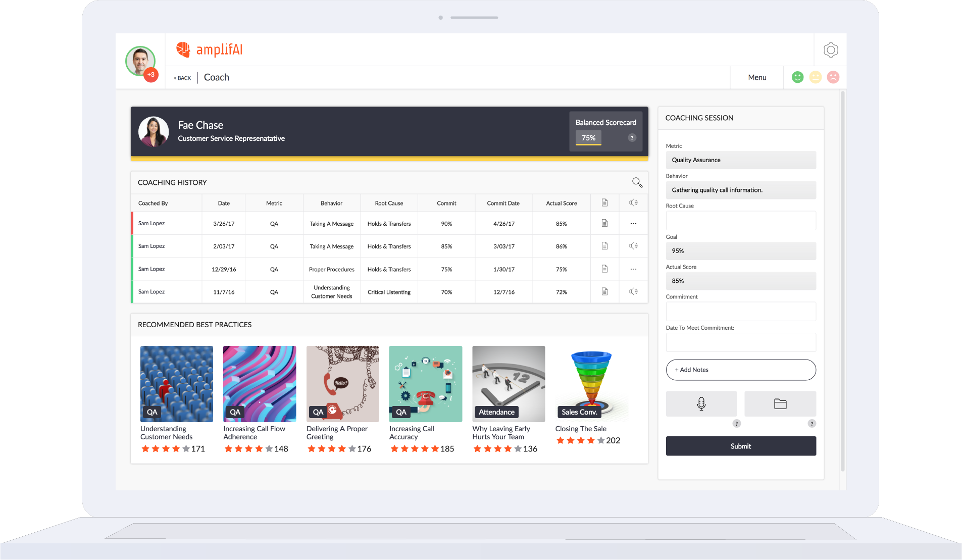Click the Delivering A Proper Greeting title

337,433
